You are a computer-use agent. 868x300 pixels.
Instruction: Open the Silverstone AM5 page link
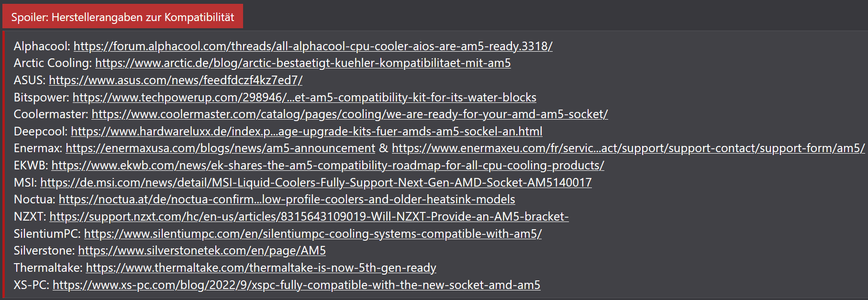click(x=202, y=250)
